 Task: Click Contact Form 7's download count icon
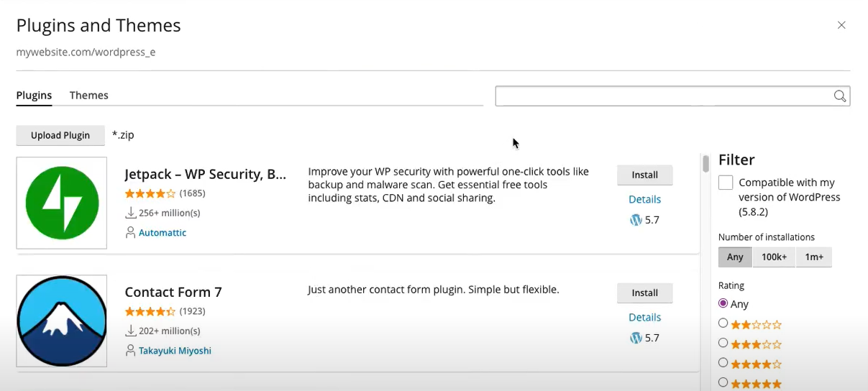point(130,331)
